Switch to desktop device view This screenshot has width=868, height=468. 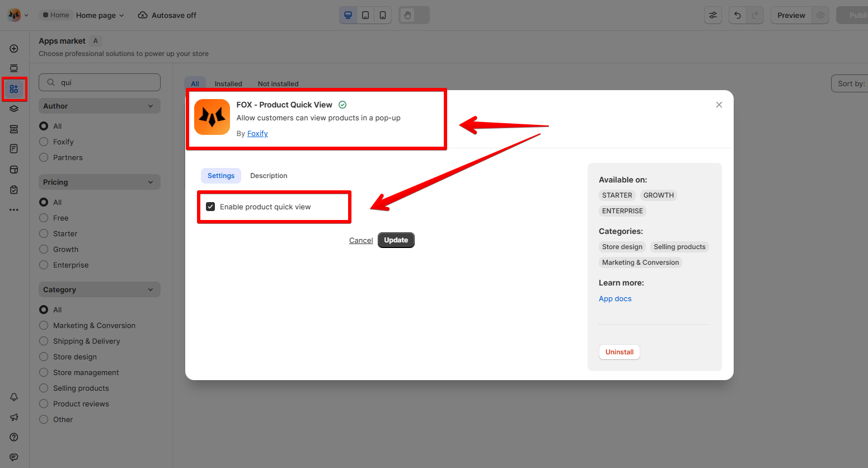tap(348, 15)
